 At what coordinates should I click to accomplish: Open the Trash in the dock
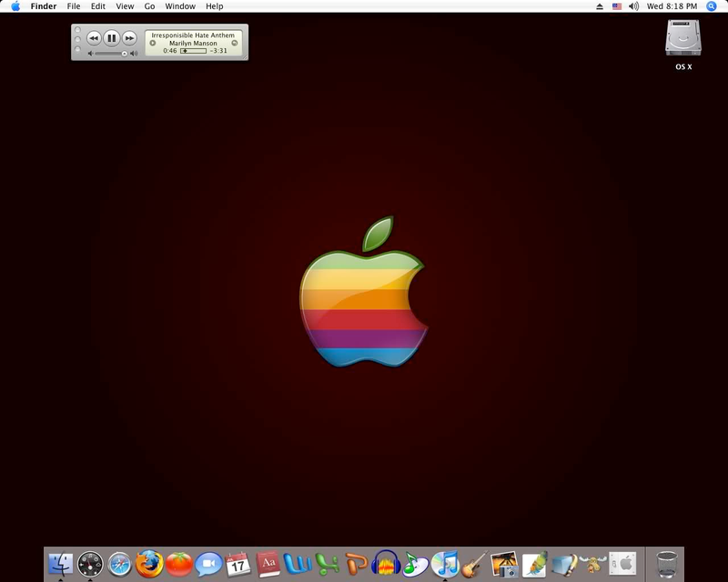click(667, 564)
